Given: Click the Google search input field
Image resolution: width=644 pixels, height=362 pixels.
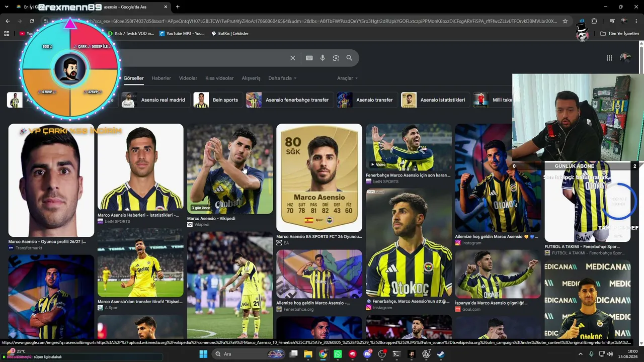Looking at the screenshot, I should [201, 58].
